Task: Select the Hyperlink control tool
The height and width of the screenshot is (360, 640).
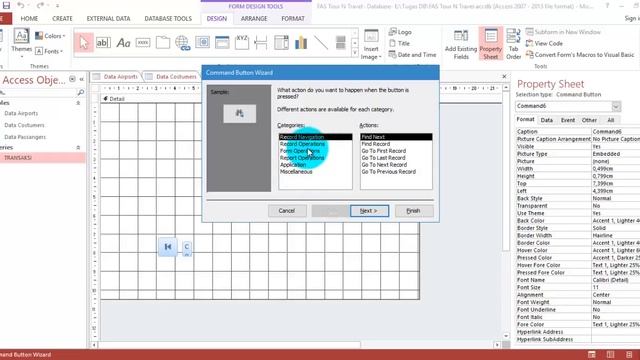Action: 182,42
